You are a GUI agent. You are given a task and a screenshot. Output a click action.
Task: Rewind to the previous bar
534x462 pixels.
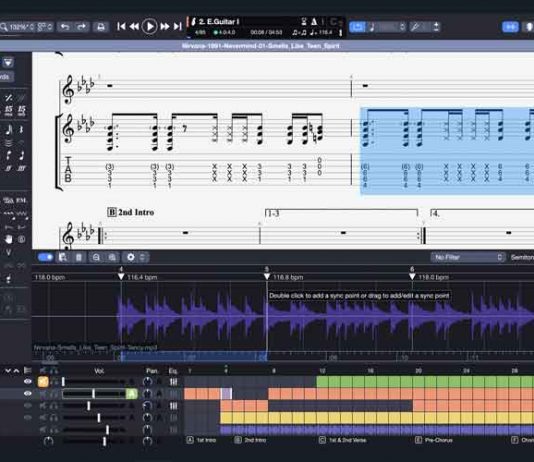coord(134,27)
